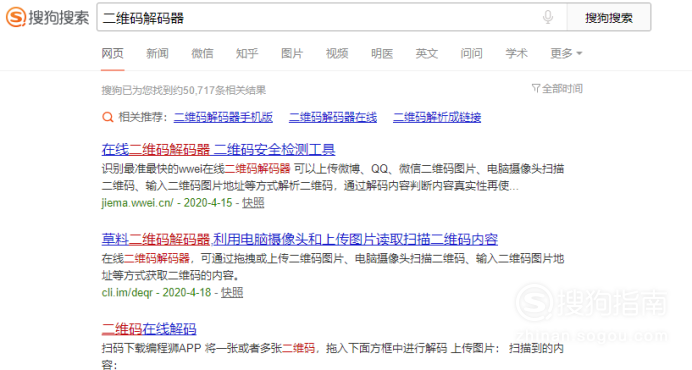Open the 草料二维码解码器 result title
The image size is (692, 370).
click(x=300, y=239)
